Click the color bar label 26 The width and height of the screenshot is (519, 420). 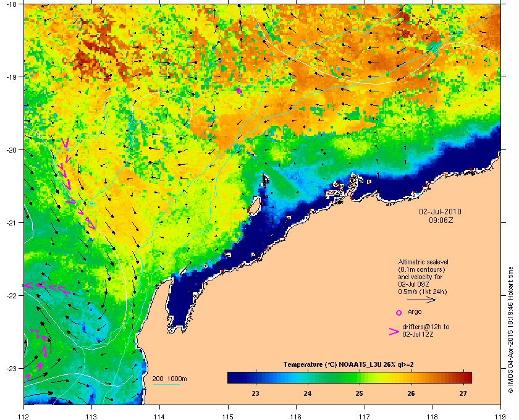[411, 393]
